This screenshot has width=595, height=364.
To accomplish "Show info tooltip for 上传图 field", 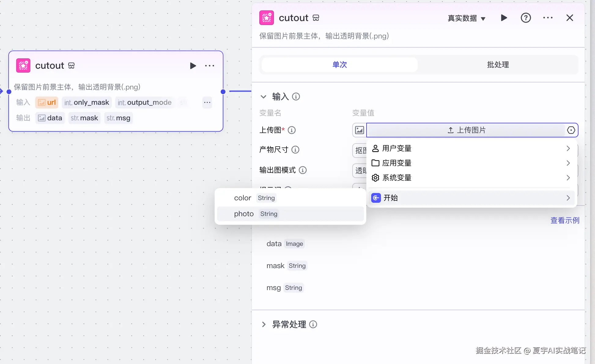I will click(x=292, y=130).
